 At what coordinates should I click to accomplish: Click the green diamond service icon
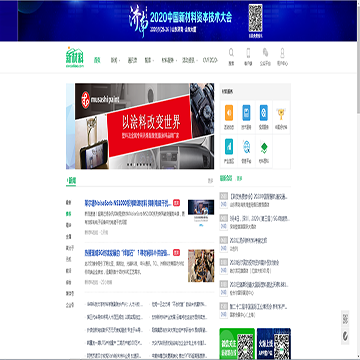click(264, 147)
